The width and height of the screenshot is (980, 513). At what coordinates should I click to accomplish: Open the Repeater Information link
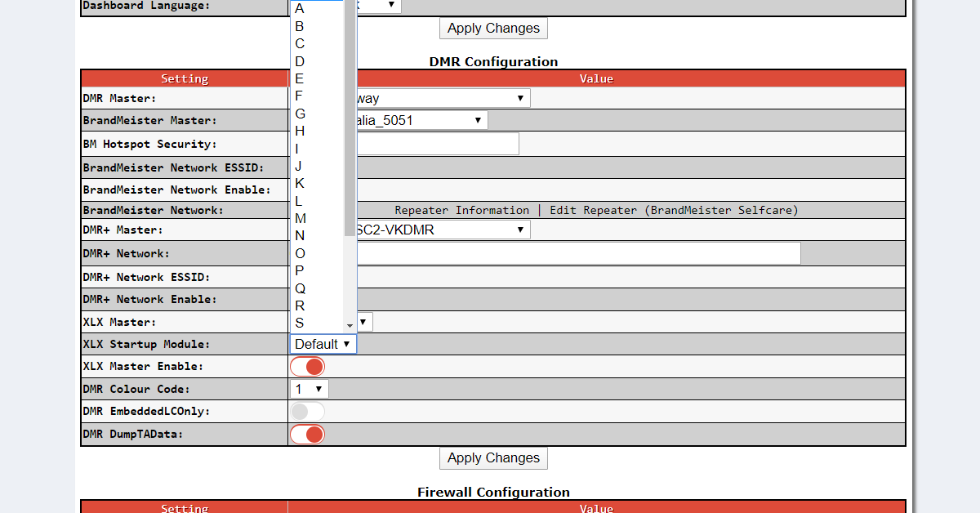[x=462, y=210]
